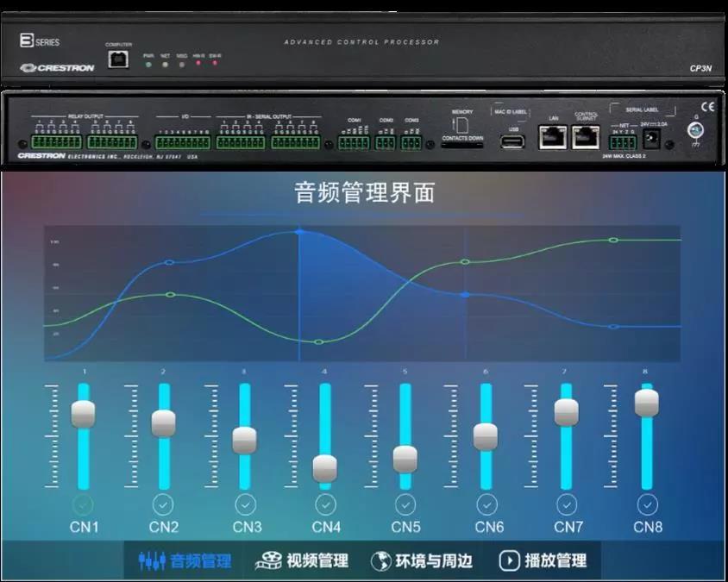Click the COM1 terminal connector
This screenshot has width=728, height=582.
tap(354, 142)
